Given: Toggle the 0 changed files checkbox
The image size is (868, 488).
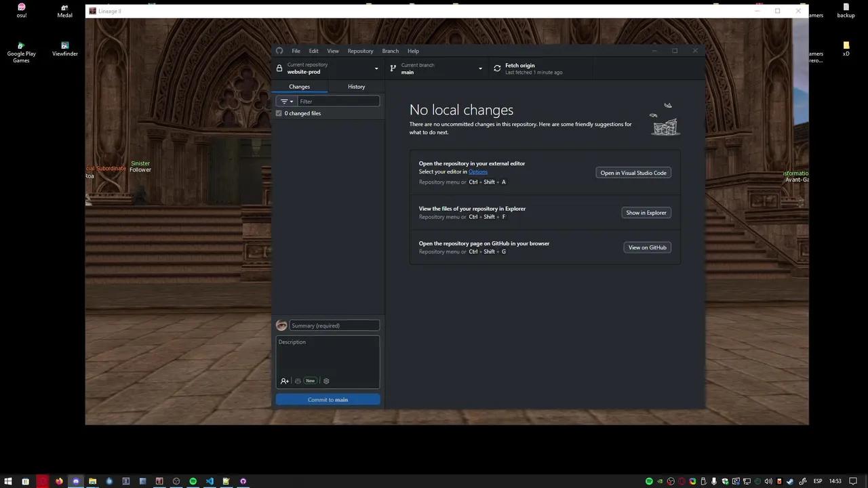Looking at the screenshot, I should 279,113.
